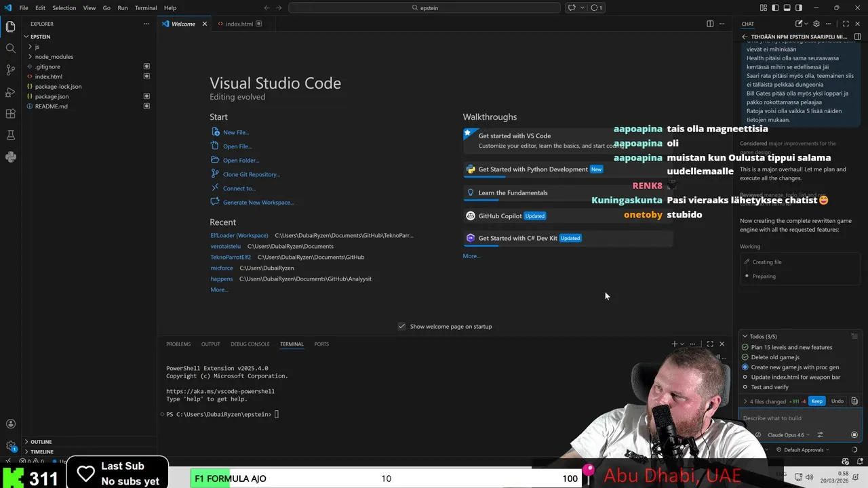Open the Accounts icon in activity bar
The image size is (868, 488).
pyautogui.click(x=10, y=424)
